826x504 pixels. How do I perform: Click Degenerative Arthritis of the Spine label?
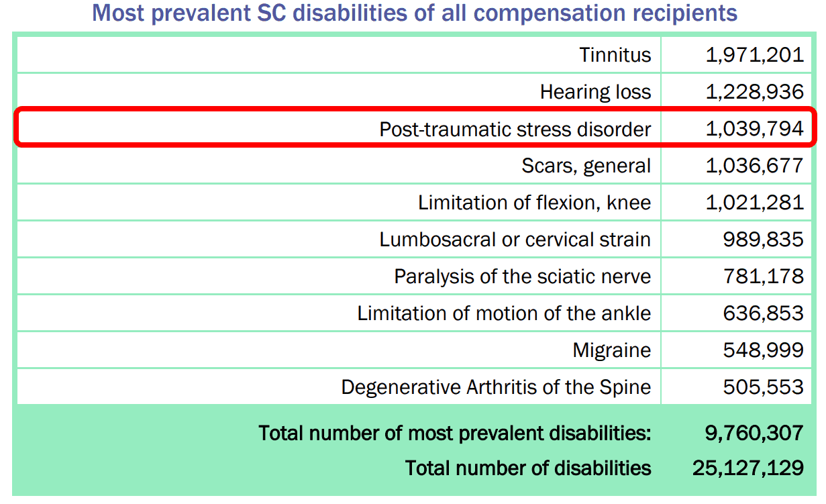(496, 387)
